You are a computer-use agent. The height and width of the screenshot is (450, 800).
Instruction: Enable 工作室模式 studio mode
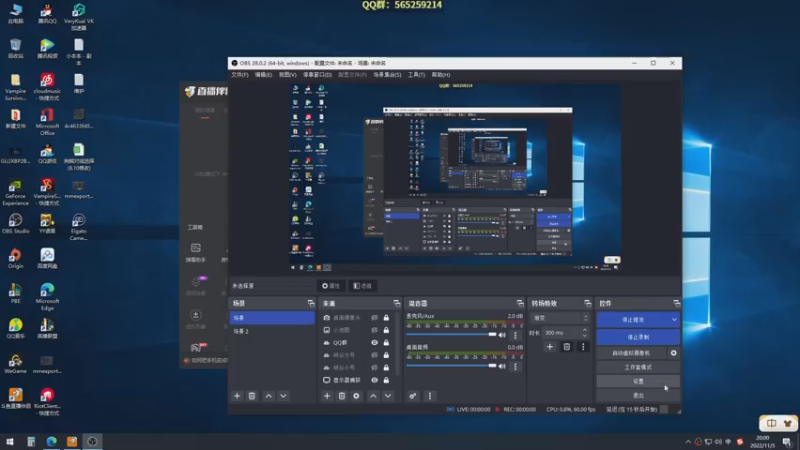coord(638,367)
